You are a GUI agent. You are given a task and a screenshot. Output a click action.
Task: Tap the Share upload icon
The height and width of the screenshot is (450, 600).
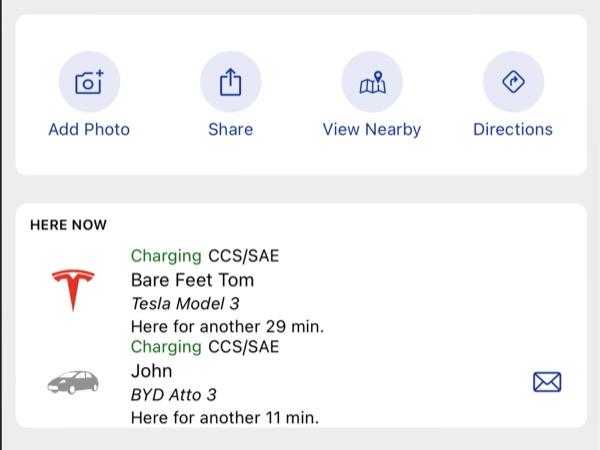(x=231, y=82)
